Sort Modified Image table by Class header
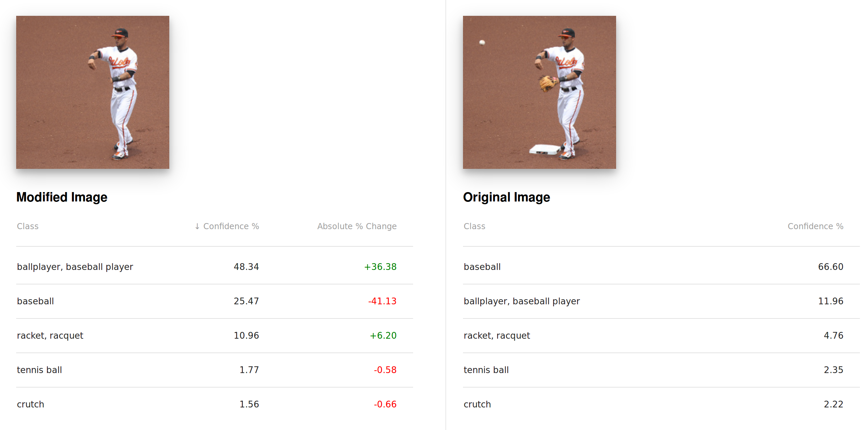 pyautogui.click(x=28, y=226)
